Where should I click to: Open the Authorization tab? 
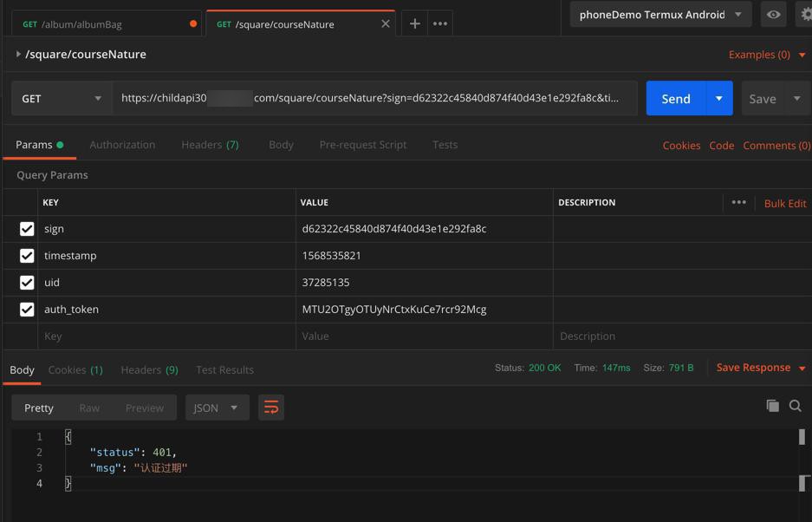point(122,145)
